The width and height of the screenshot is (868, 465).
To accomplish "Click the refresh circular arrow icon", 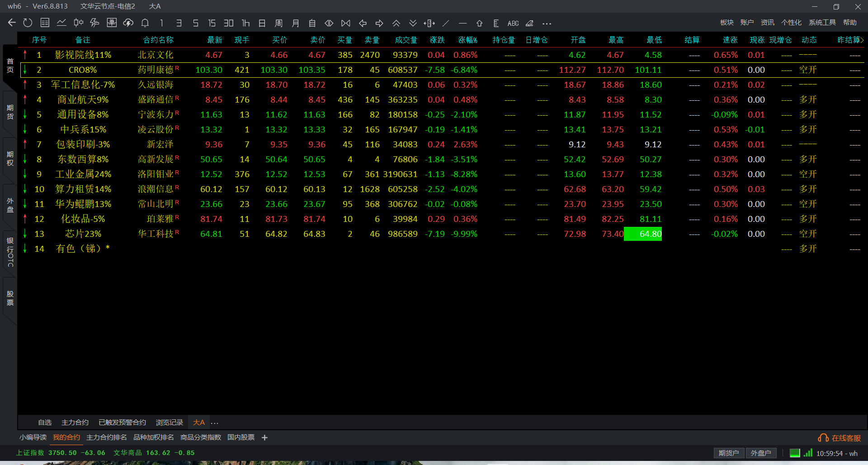I will pos(28,23).
